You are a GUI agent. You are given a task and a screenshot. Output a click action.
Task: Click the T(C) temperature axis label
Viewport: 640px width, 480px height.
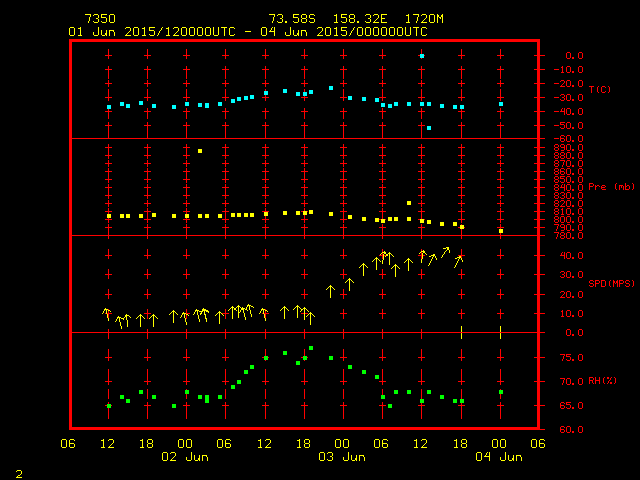598,89
